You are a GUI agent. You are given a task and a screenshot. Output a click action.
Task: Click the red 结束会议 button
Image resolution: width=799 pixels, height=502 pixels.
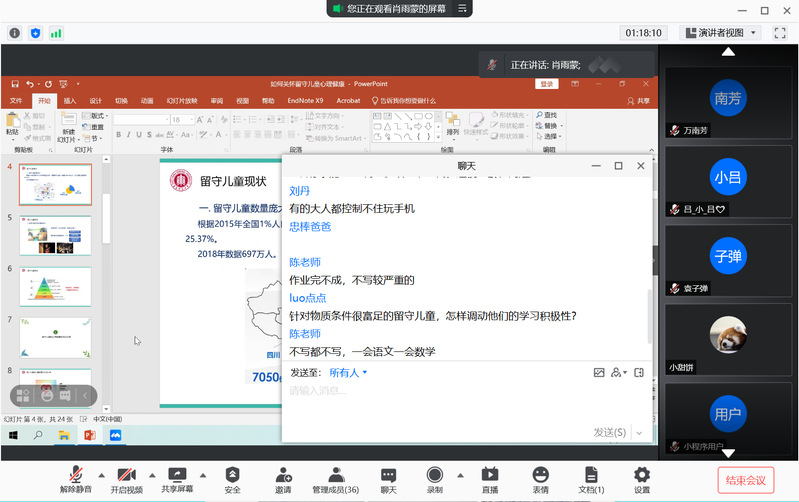pos(745,480)
